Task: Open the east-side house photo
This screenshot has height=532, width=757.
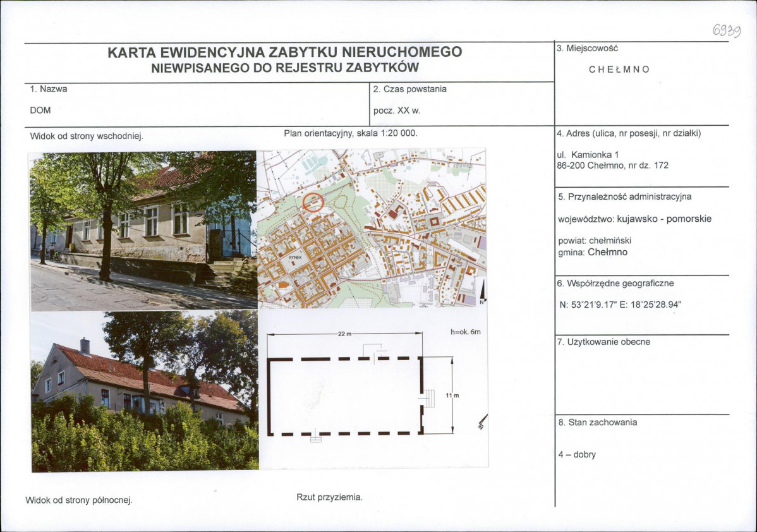Action: [x=143, y=231]
